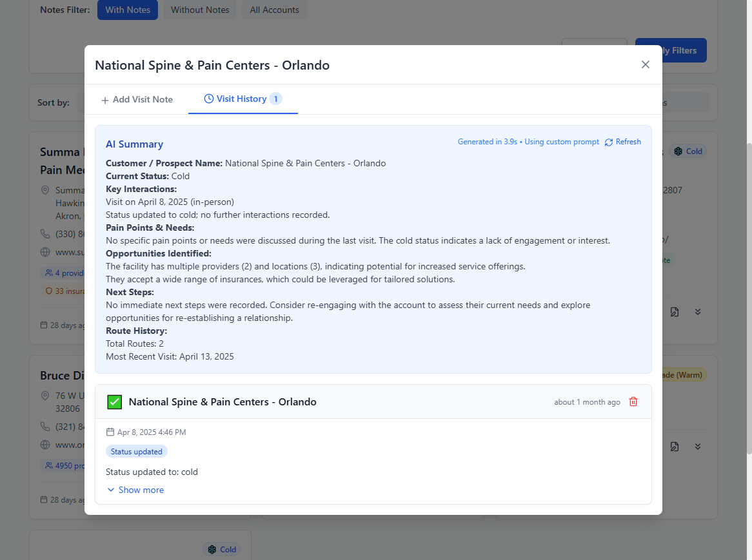Image resolution: width=752 pixels, height=560 pixels.
Task: Click location pin icon on Bruce card
Action: pos(45,396)
